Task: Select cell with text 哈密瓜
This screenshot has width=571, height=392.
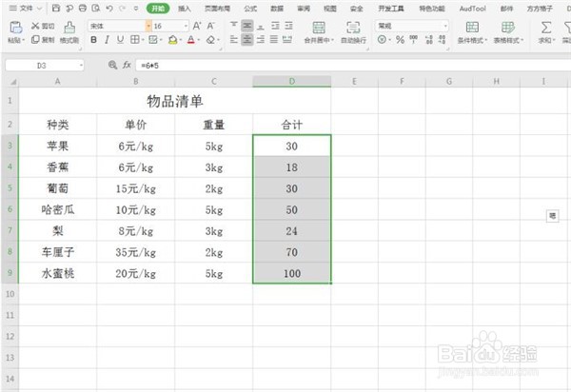Action: [57, 209]
